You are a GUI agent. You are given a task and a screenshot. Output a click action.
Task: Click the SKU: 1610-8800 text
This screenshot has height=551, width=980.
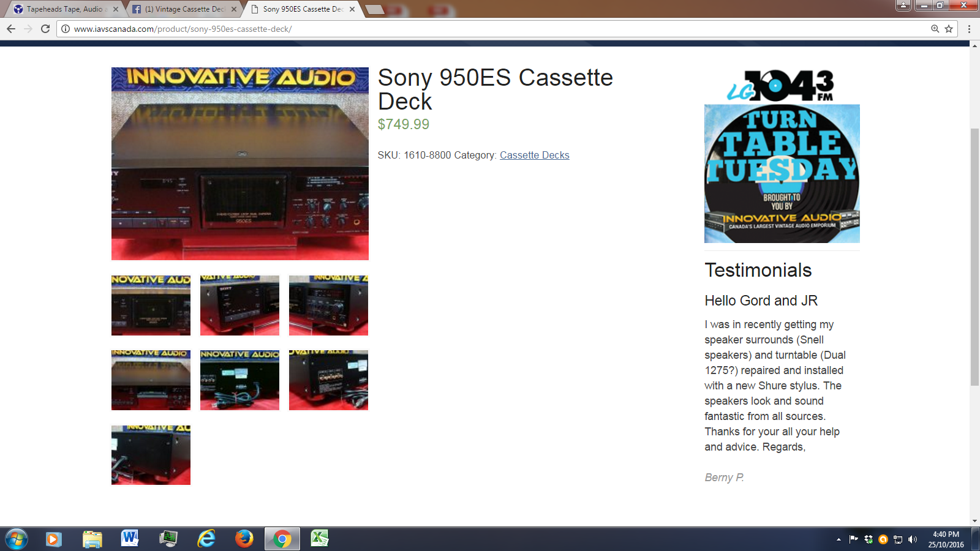(x=414, y=156)
